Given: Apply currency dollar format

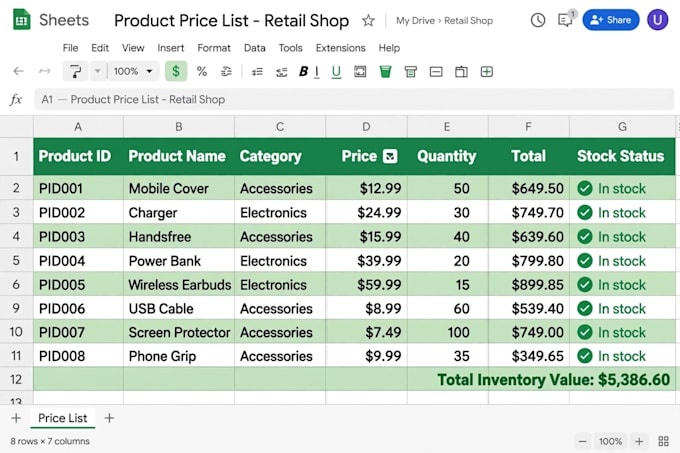Looking at the screenshot, I should tap(176, 71).
